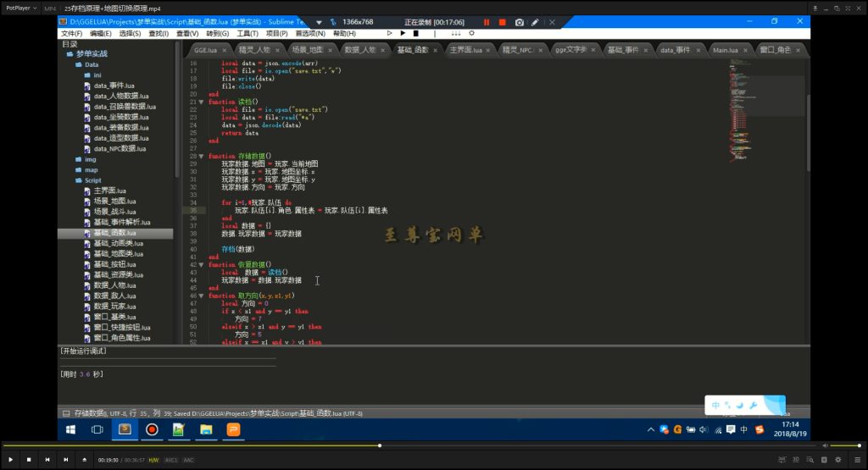Jump to the previous track in PotPlayer
This screenshot has width=868, height=470.
(x=47, y=460)
